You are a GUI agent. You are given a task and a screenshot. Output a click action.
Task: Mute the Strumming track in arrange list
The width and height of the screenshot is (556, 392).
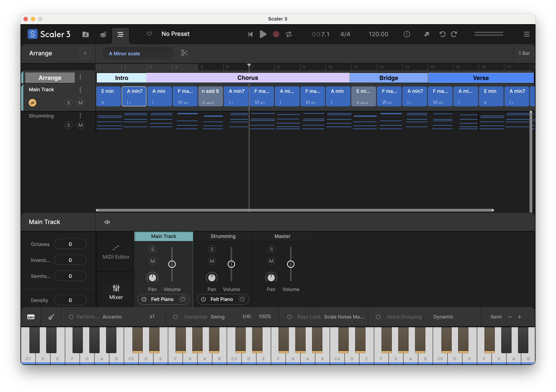point(80,125)
